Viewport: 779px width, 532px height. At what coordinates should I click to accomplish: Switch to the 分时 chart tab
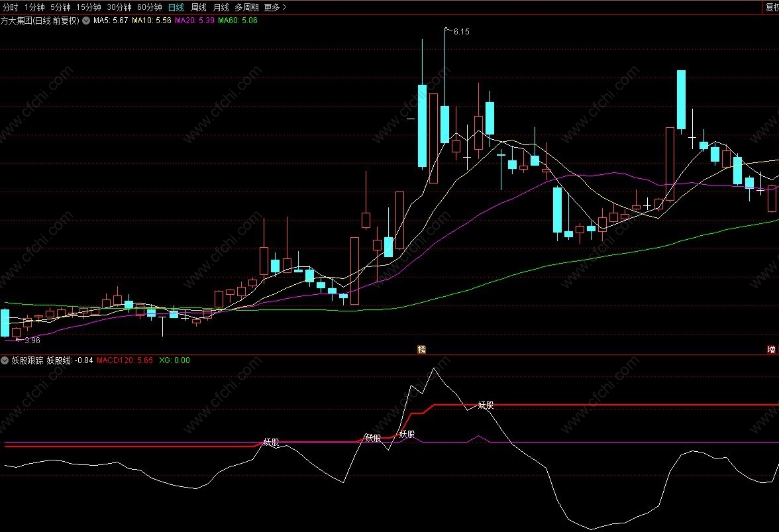10,7
